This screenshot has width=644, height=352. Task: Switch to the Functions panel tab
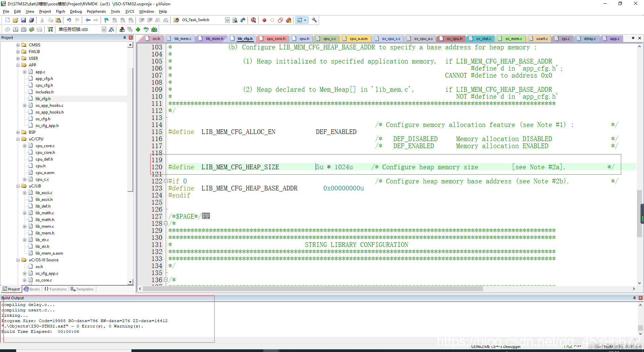pyautogui.click(x=56, y=289)
